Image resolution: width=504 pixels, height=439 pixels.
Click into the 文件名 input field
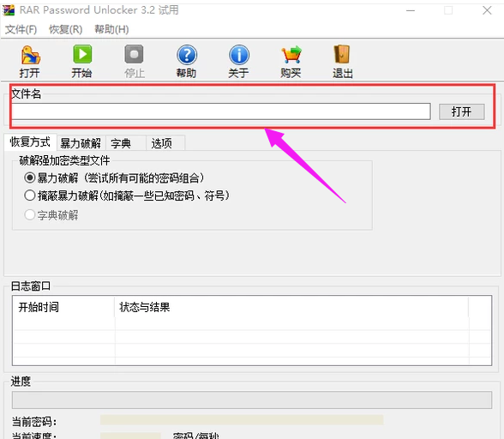pyautogui.click(x=221, y=111)
